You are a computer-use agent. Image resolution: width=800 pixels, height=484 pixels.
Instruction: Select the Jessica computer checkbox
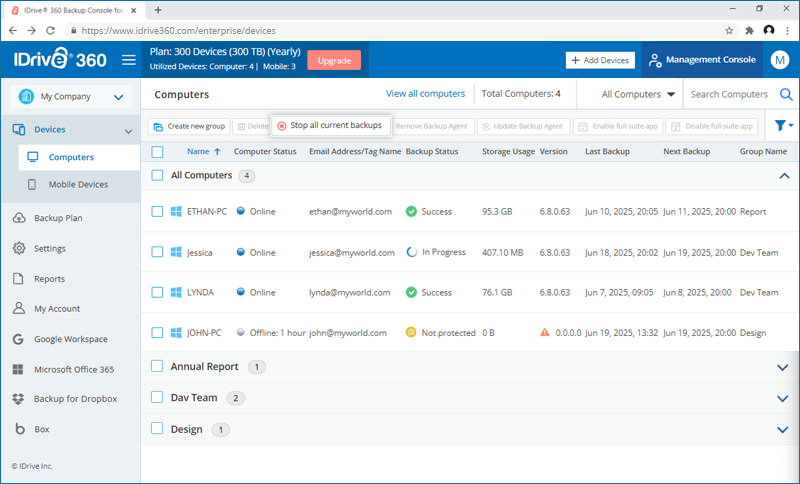[157, 253]
